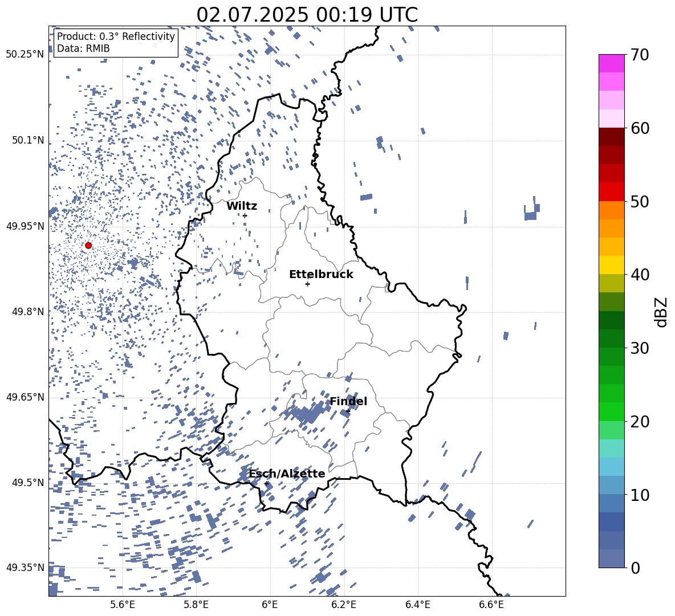Click the Ettelbruck station cross marker
Screen dimensions: 675x616
click(307, 284)
